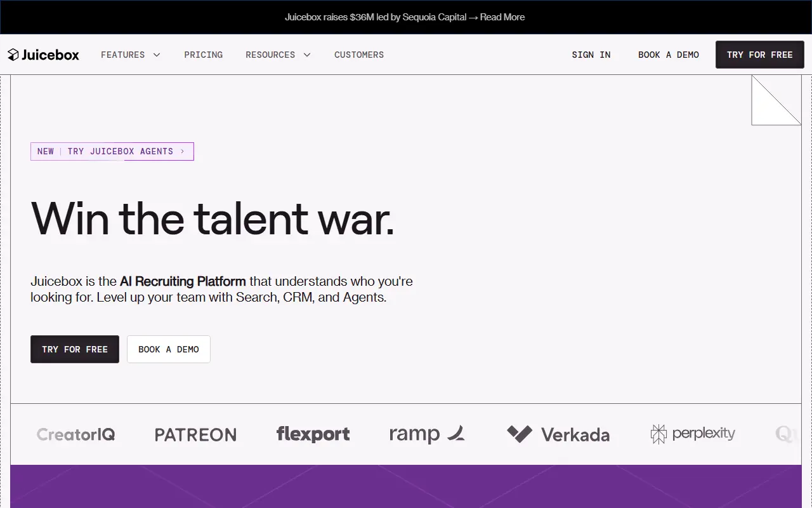Open the Features menu label
The height and width of the screenshot is (508, 812).
pyautogui.click(x=123, y=55)
